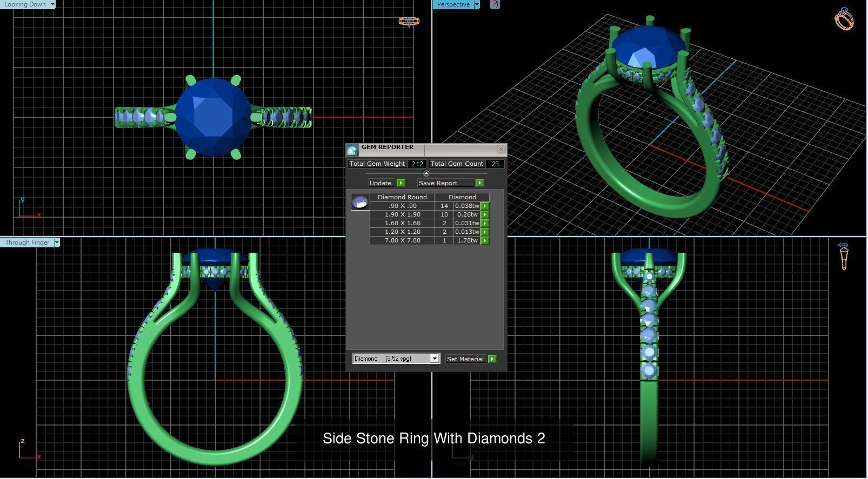Viewport: 868px width, 479px height.
Task: Click the Diamond Round column header
Action: click(x=402, y=197)
